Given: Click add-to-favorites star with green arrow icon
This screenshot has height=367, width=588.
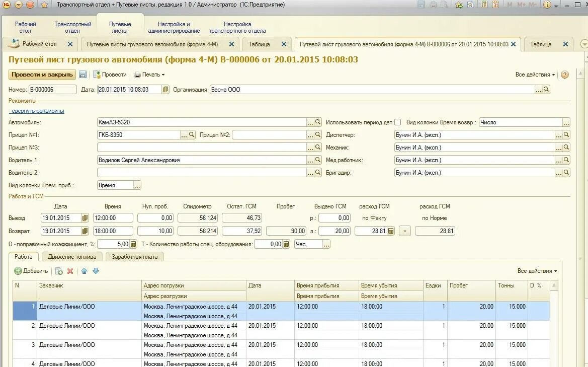Looking at the screenshot, I should (x=459, y=5).
